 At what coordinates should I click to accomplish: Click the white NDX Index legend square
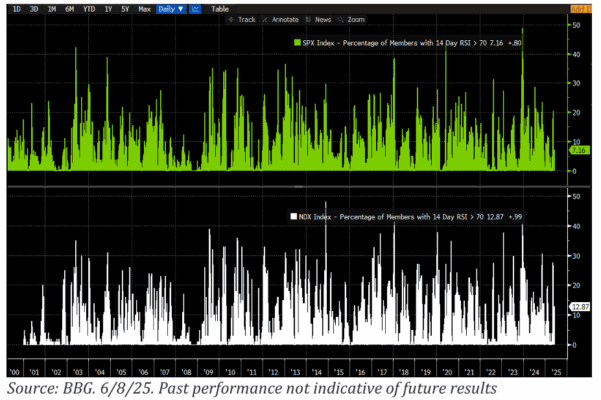[293, 215]
